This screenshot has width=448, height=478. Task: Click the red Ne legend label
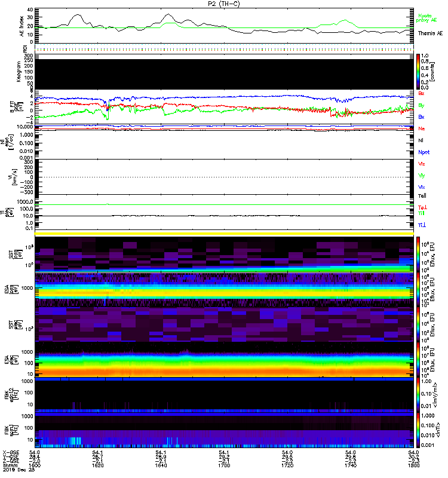tap(422, 128)
